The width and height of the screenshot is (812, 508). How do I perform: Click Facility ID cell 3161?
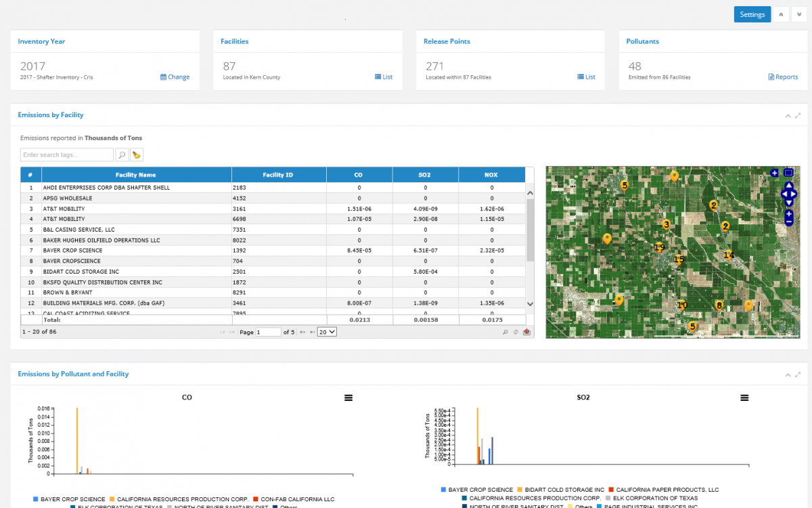click(279, 209)
